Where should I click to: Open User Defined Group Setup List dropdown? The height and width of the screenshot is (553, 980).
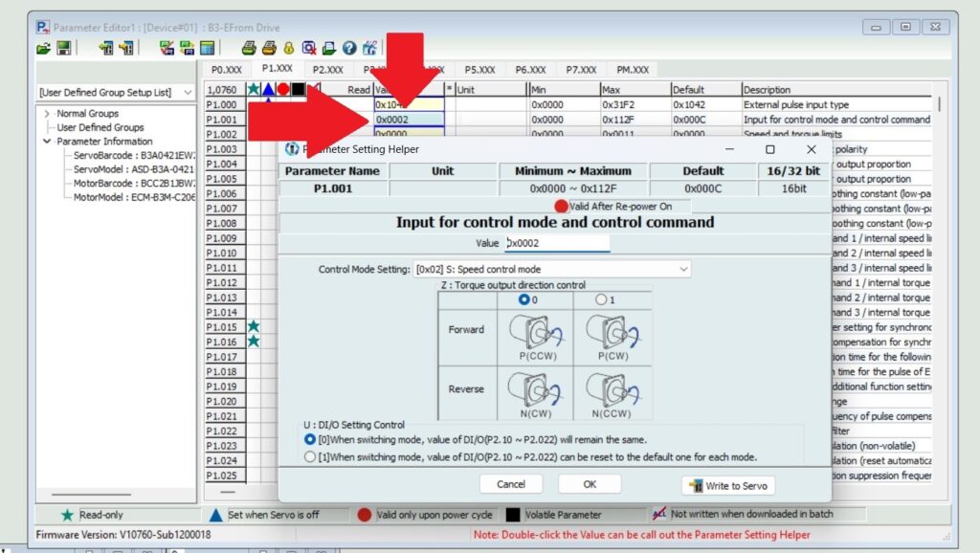pos(187,92)
